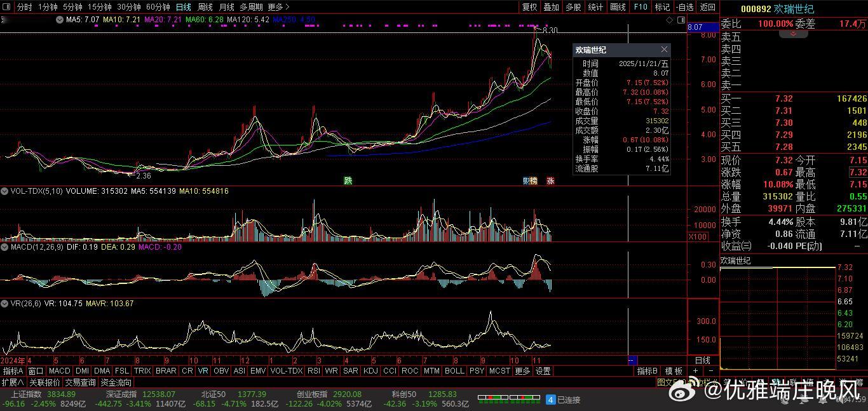Viewport: 868px width, 411px height.
Task: Open the MACD indicator panel dropdown arrow
Action: [x=5, y=247]
